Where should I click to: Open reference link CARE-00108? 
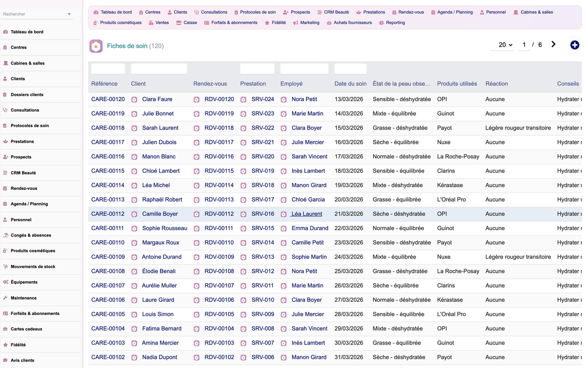[108, 271]
